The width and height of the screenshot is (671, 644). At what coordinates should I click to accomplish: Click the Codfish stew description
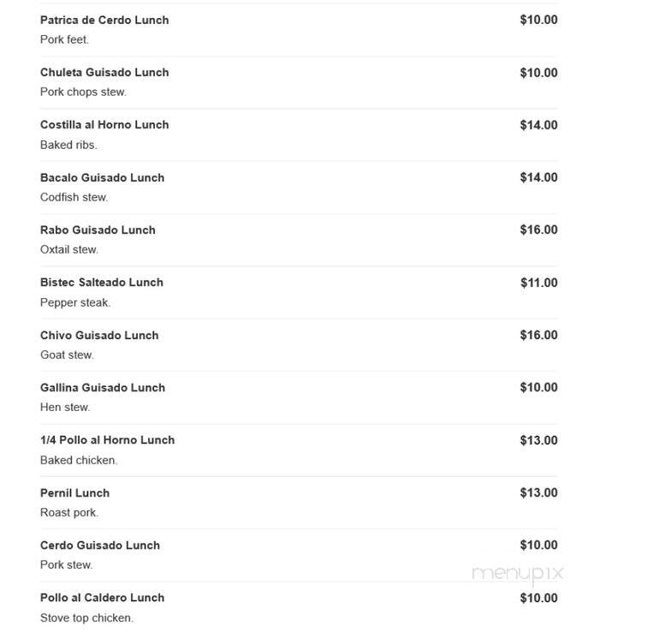coord(74,197)
